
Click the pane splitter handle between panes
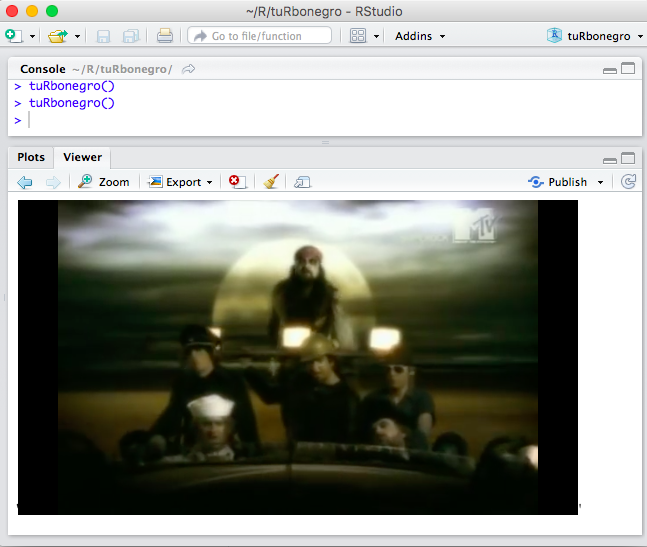[325, 142]
